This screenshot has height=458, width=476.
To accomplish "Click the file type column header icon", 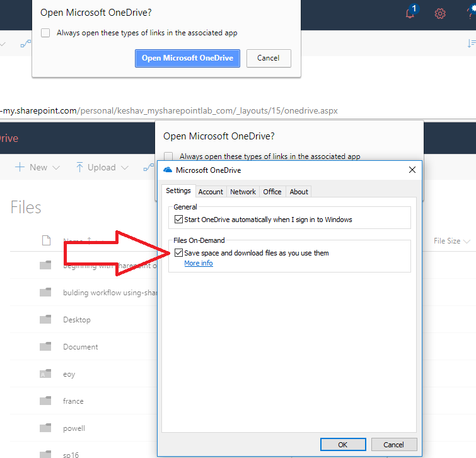I will pyautogui.click(x=46, y=240).
